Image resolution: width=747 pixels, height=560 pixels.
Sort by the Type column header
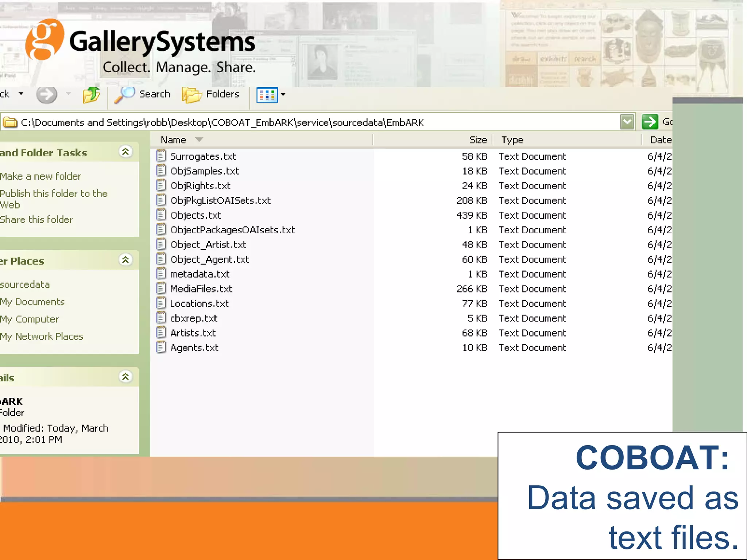coord(566,140)
